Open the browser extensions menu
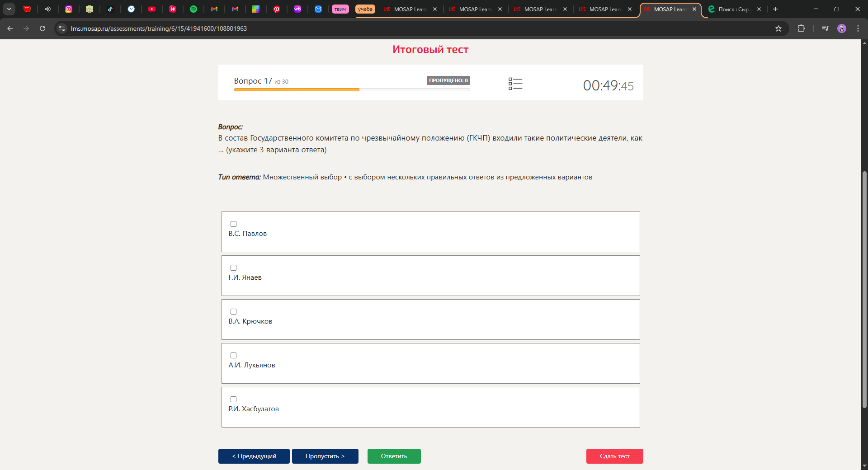Image resolution: width=868 pixels, height=470 pixels. pyautogui.click(x=801, y=28)
